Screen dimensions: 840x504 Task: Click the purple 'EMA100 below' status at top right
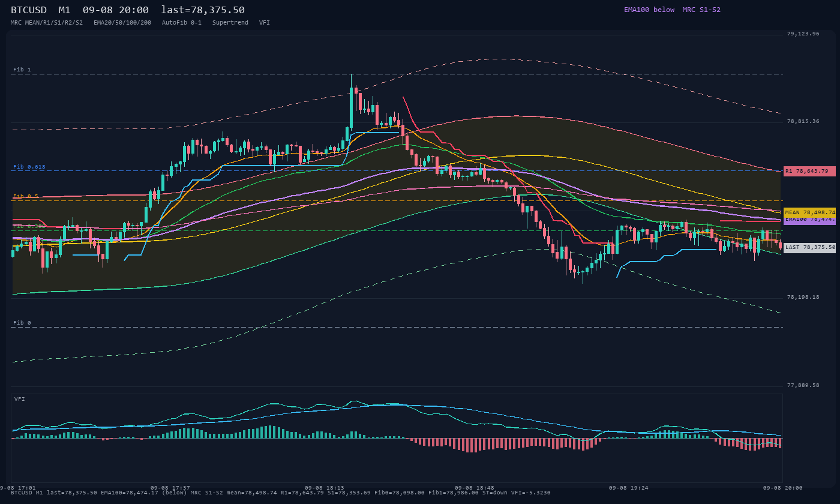649,10
